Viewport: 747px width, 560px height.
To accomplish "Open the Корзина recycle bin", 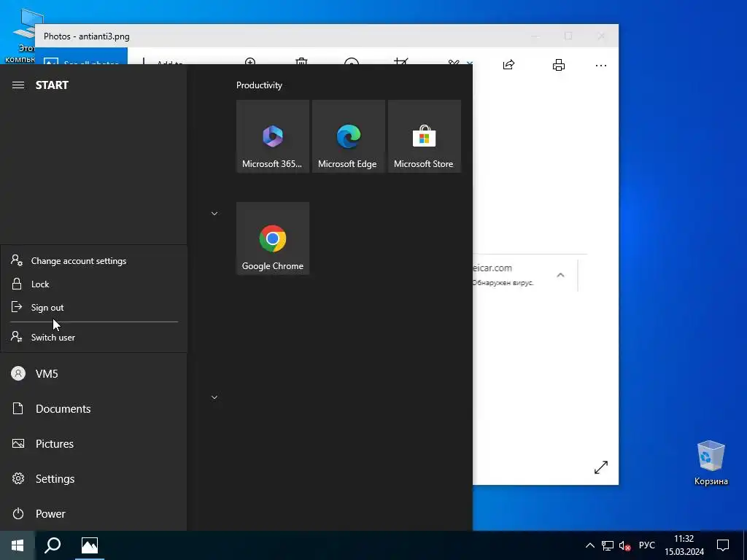I will 711,463.
